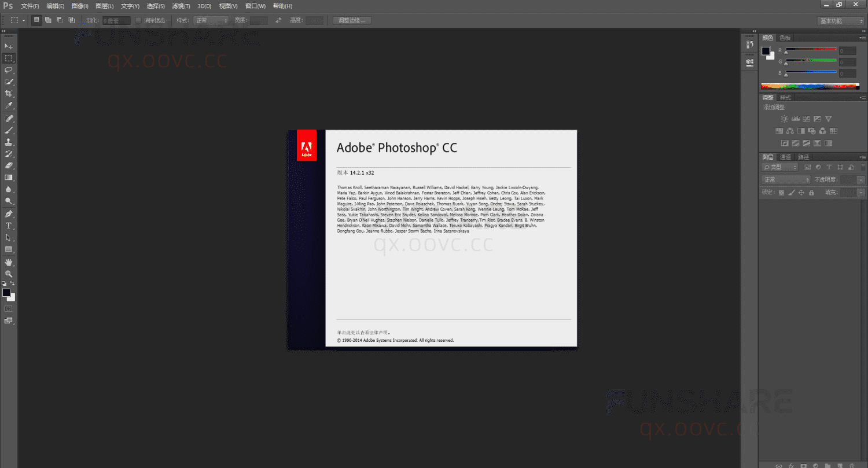The image size is (868, 468).
Task: Select the Move tool
Action: (9, 46)
